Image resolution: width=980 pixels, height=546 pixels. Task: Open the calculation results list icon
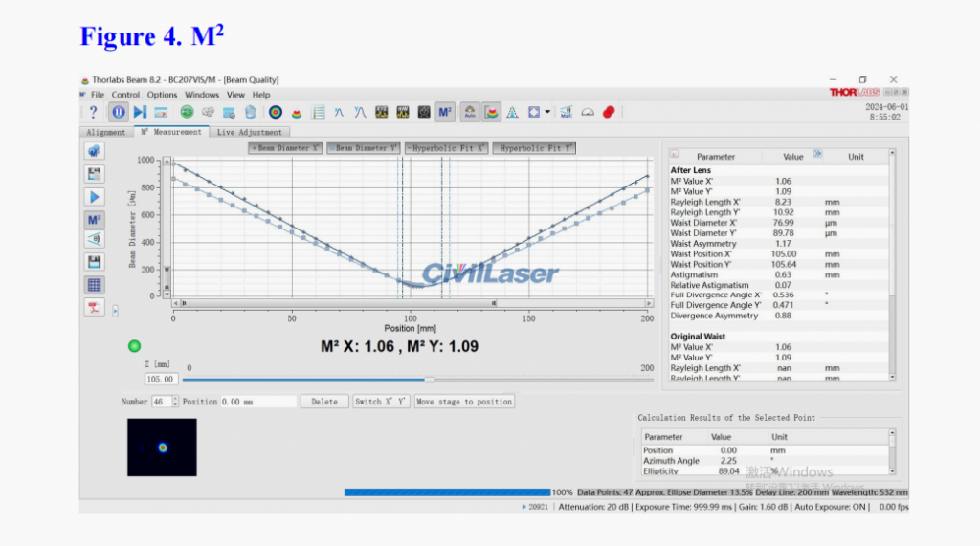(x=318, y=112)
